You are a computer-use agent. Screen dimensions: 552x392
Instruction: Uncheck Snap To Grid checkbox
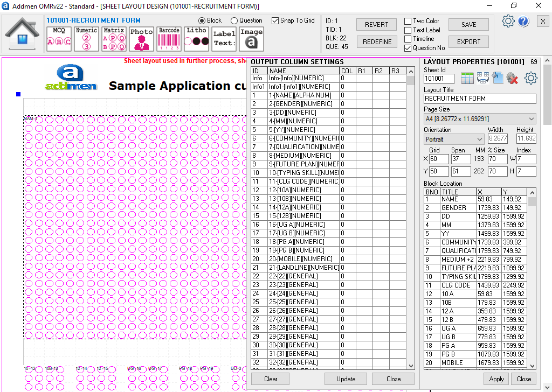pyautogui.click(x=275, y=21)
